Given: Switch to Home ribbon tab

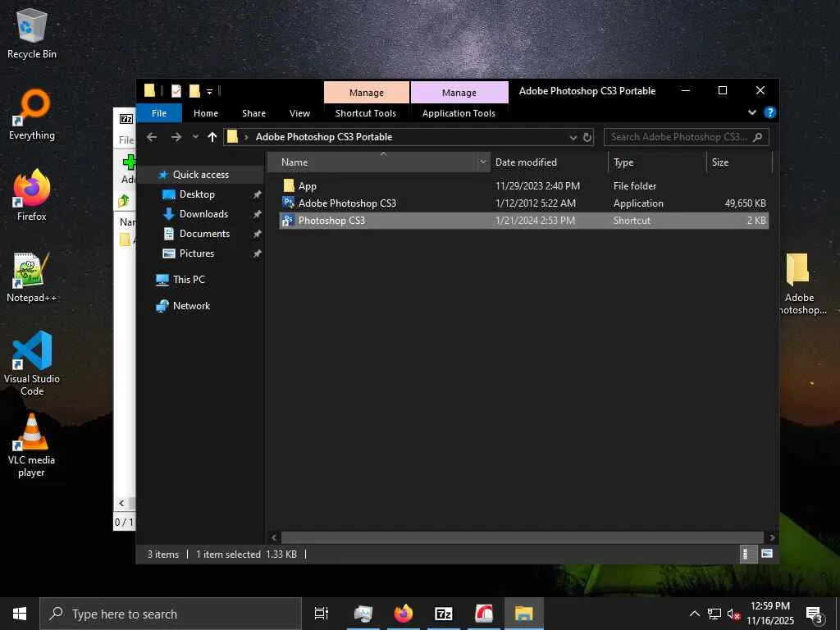Looking at the screenshot, I should 206,113.
